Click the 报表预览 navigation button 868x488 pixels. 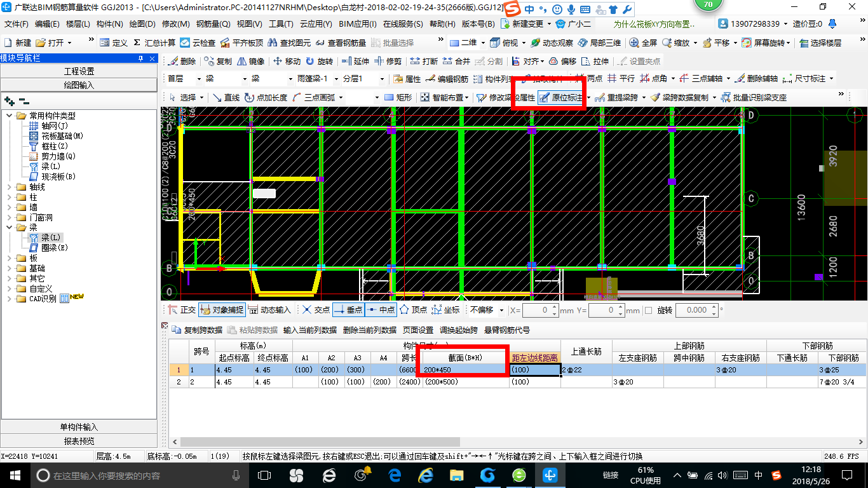pyautogui.click(x=79, y=441)
